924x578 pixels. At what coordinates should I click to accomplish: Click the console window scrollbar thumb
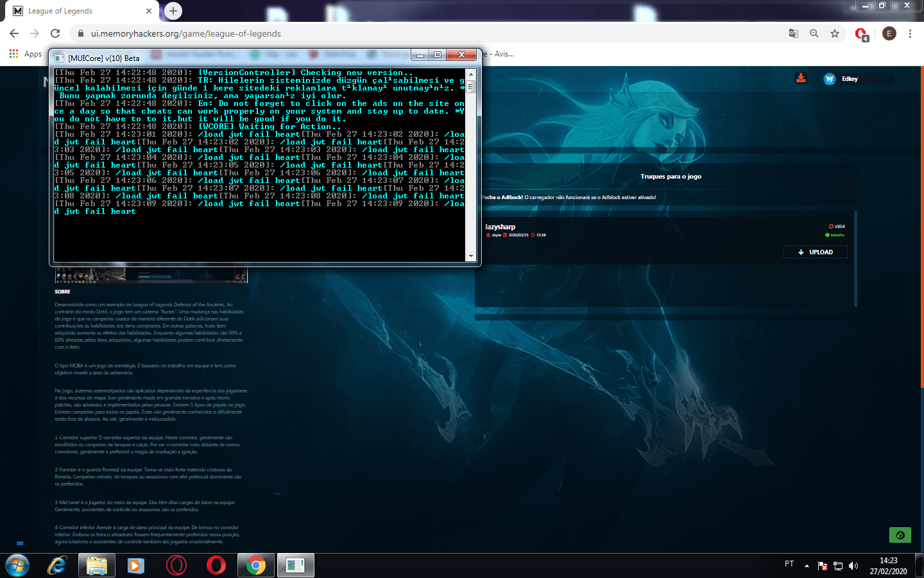coord(471,87)
